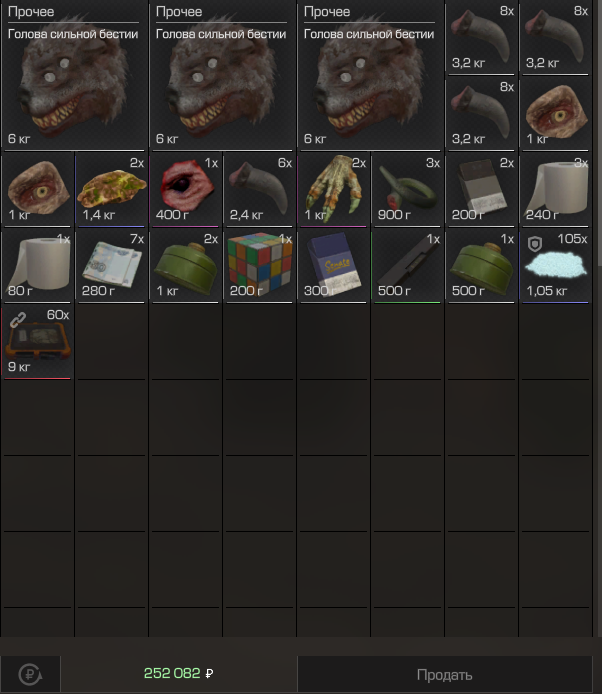
Task: Select the 3x toilet paper roll
Action: (555, 189)
